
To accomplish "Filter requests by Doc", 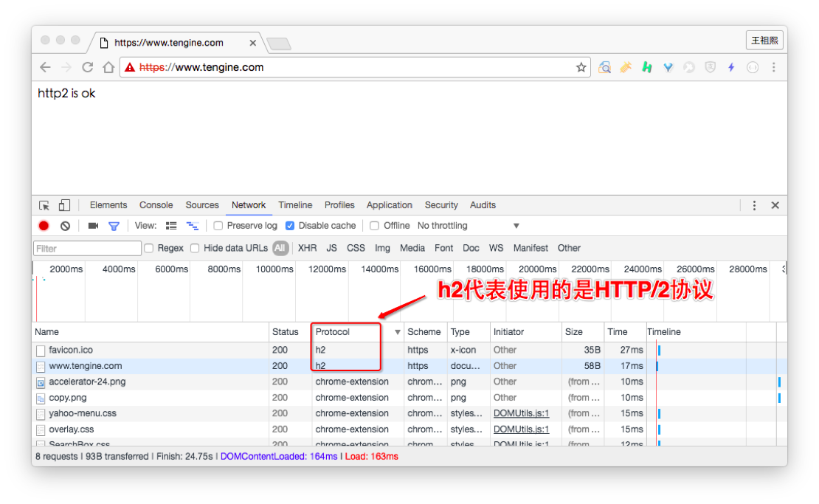I will point(471,248).
